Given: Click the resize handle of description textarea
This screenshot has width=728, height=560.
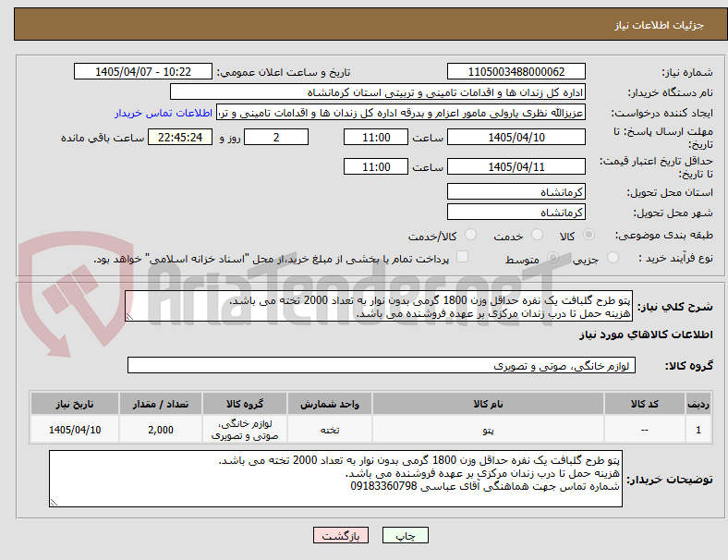Looking at the screenshot, I should (x=129, y=317).
